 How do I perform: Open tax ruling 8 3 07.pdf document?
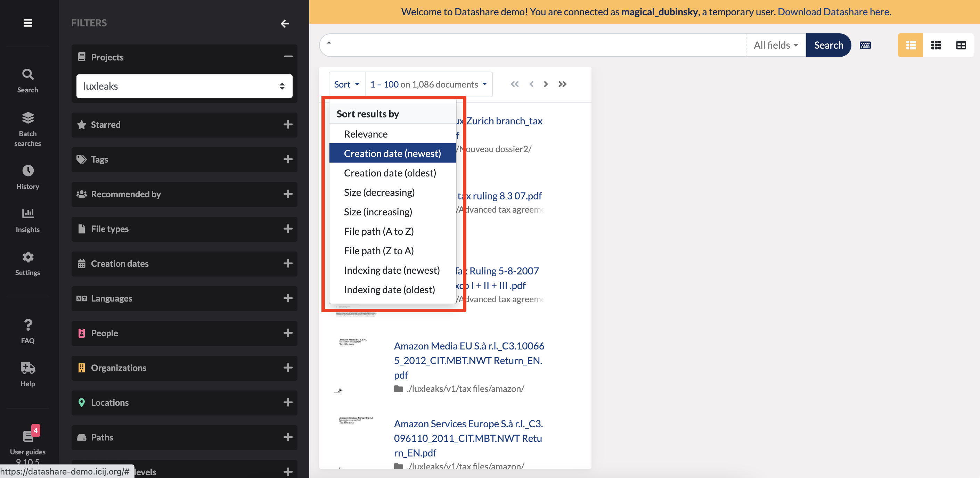point(499,196)
